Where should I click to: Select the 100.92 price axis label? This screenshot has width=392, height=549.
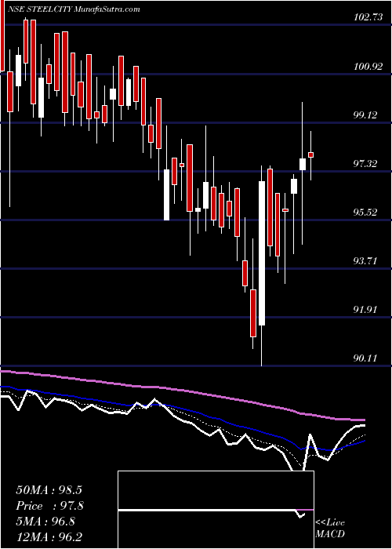pos(368,66)
